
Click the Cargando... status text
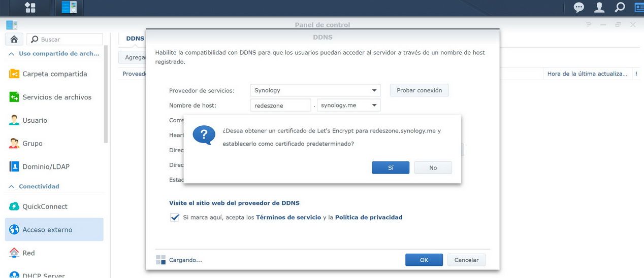(185, 260)
